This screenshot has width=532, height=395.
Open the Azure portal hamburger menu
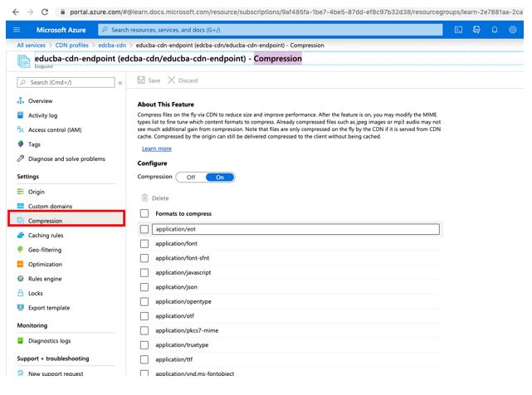(x=17, y=30)
